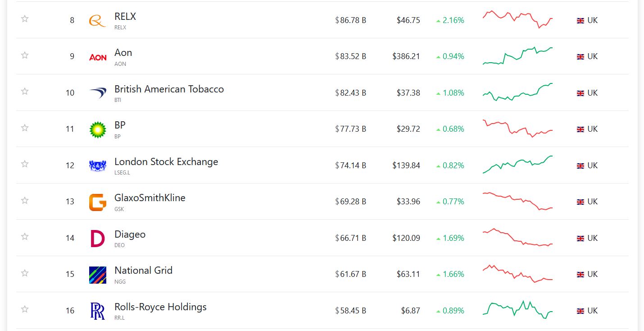This screenshot has width=644, height=331.
Task: Click the British American Tobacco logo
Action: click(98, 93)
